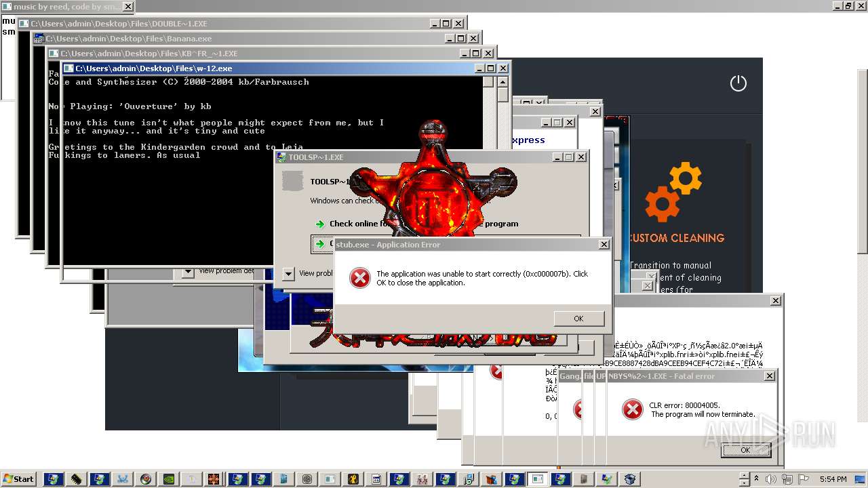The image size is (868, 488).
Task: Open the gray circular taskbar icon
Action: pyautogui.click(x=307, y=479)
